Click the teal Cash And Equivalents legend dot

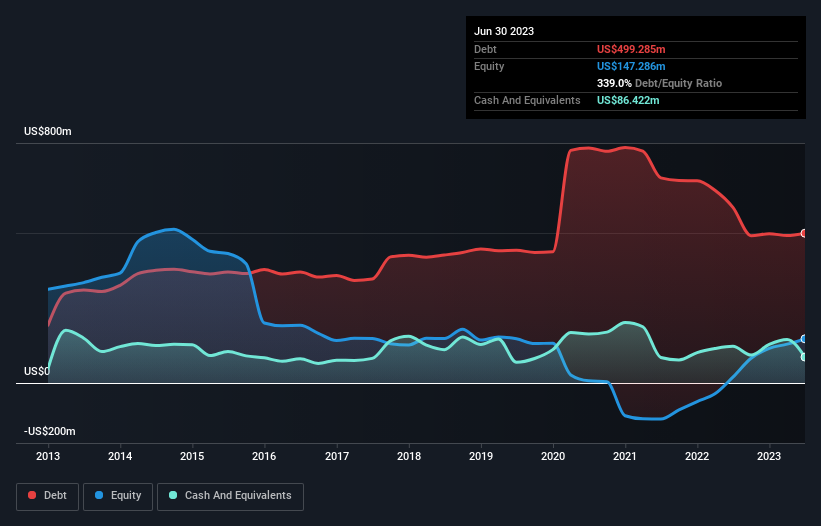pos(173,495)
